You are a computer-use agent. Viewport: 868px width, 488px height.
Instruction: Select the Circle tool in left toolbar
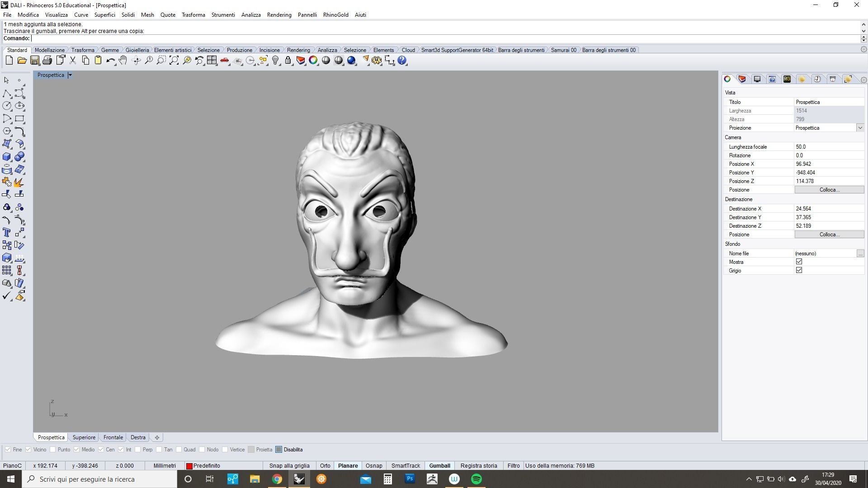coord(7,106)
